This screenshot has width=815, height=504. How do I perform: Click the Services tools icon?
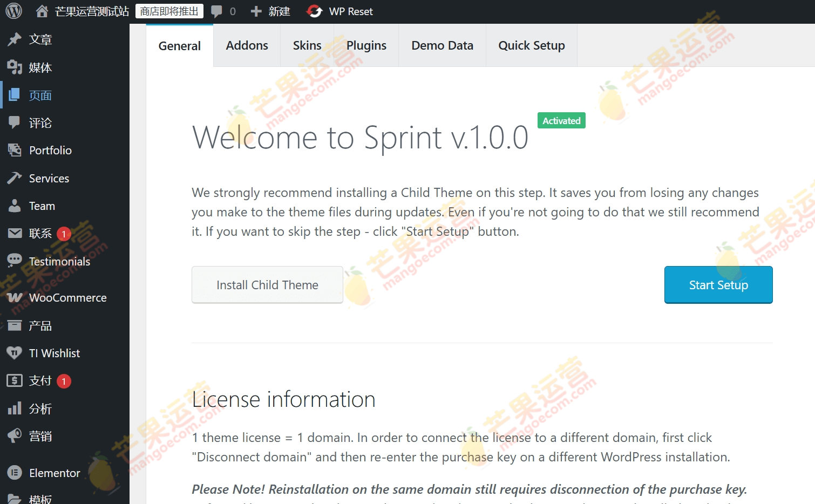(x=15, y=178)
